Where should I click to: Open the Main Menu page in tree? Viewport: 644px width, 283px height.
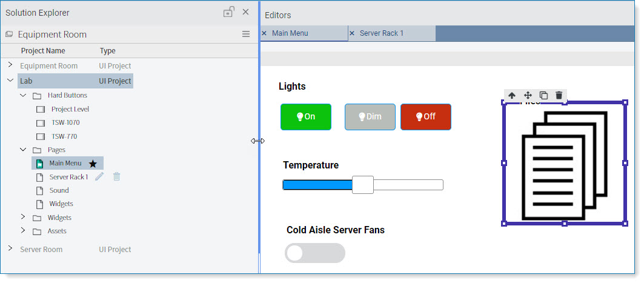click(x=65, y=163)
